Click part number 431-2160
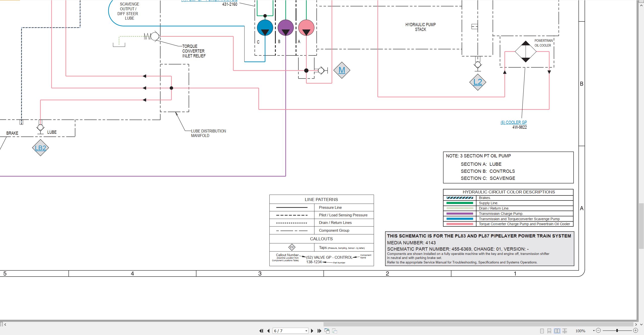 230,4
